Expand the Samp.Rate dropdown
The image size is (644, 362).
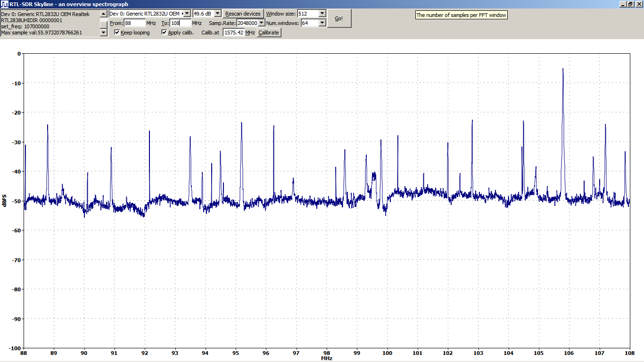coord(262,23)
